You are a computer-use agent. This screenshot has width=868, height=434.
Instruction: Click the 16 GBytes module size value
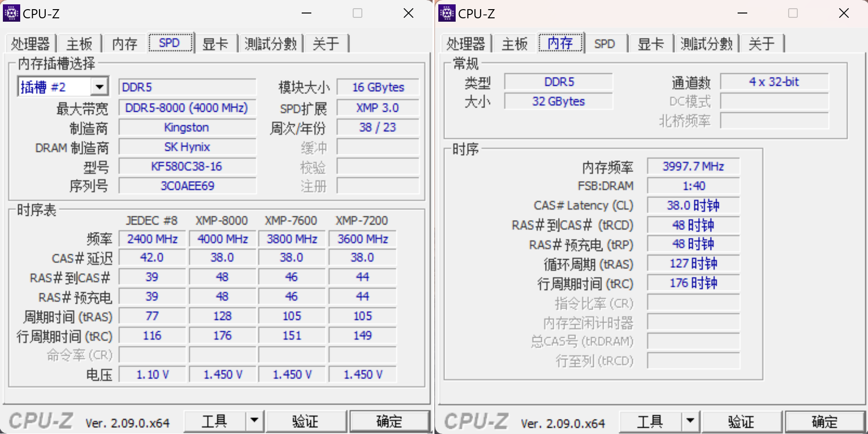tap(378, 87)
